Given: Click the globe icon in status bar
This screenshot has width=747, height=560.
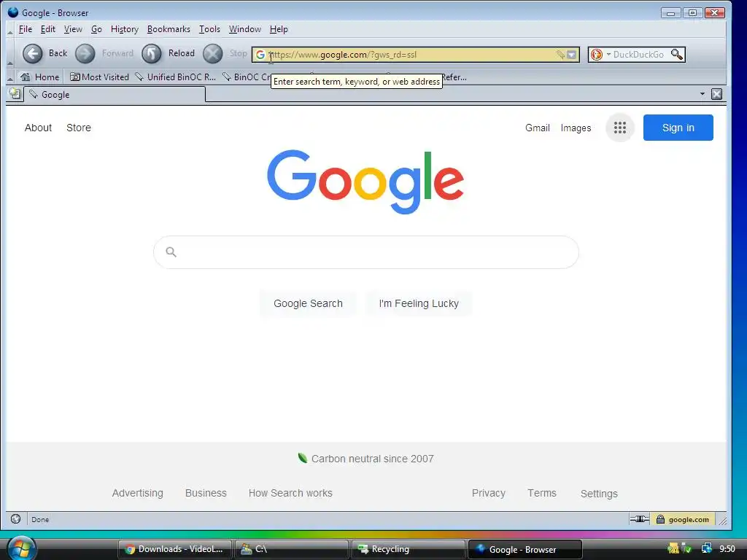Looking at the screenshot, I should pyautogui.click(x=15, y=519).
